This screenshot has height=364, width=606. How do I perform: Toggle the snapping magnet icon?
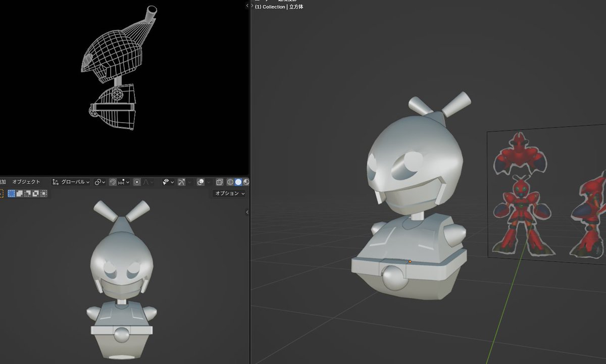point(113,182)
